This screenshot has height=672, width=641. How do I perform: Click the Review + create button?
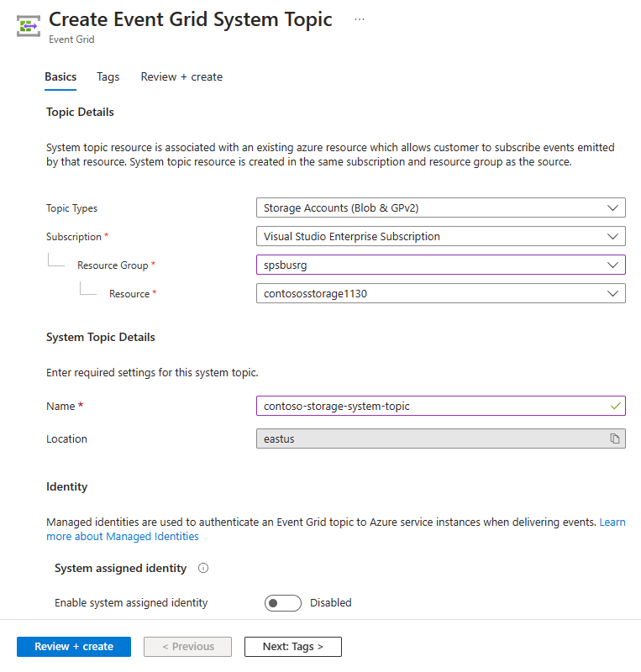[73, 647]
